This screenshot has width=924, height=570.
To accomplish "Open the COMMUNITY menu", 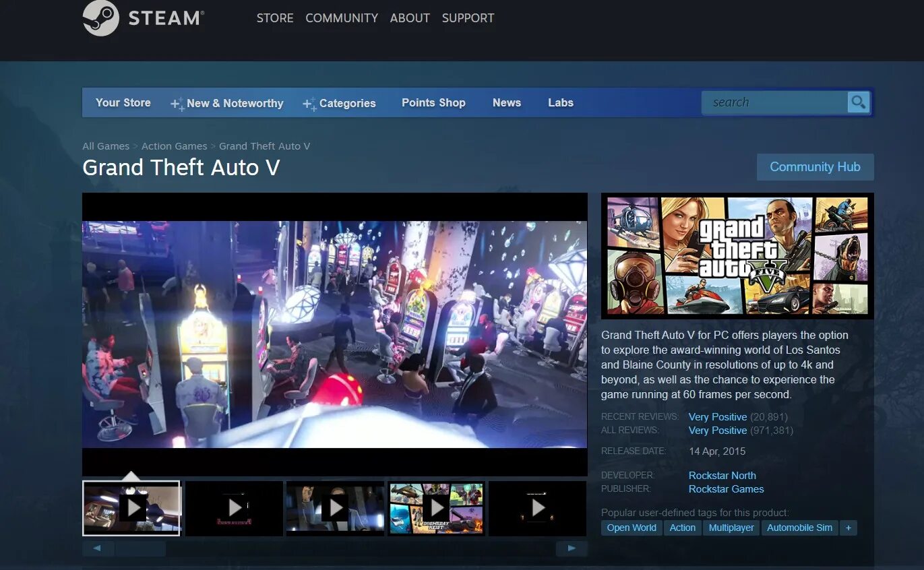I will tap(342, 18).
